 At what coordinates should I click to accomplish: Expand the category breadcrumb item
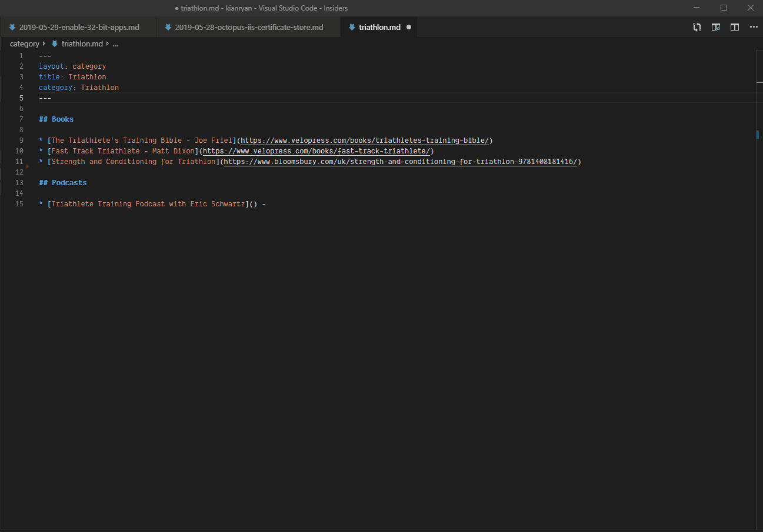(x=24, y=44)
